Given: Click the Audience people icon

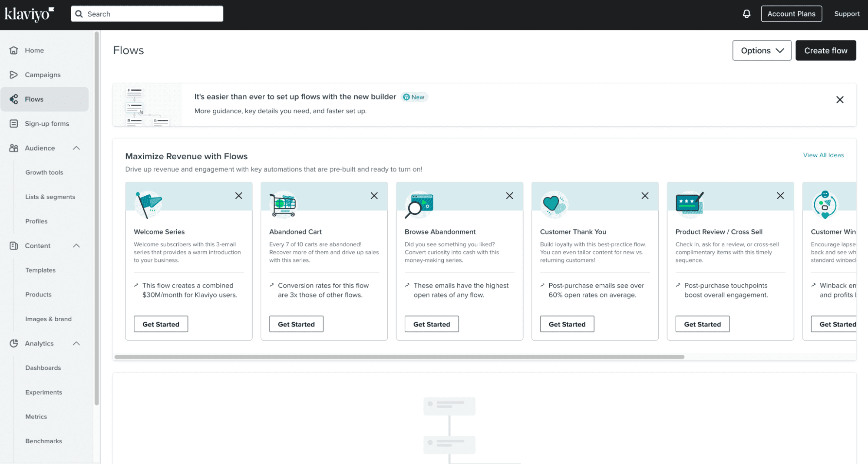Looking at the screenshot, I should [x=14, y=148].
